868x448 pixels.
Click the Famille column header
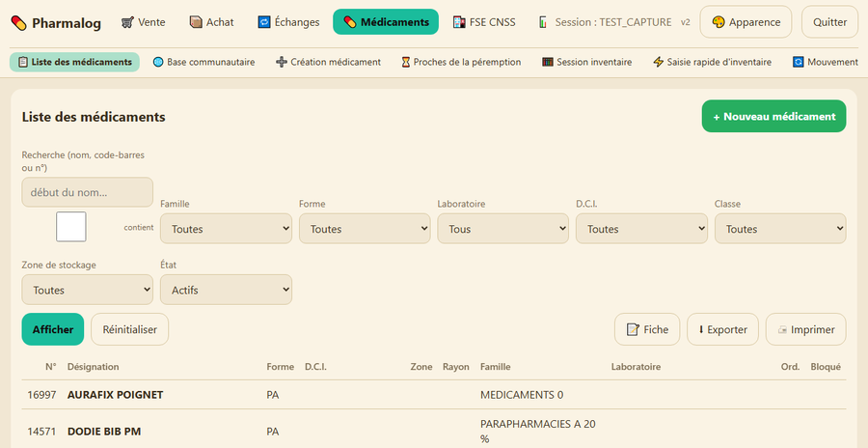tap(496, 367)
